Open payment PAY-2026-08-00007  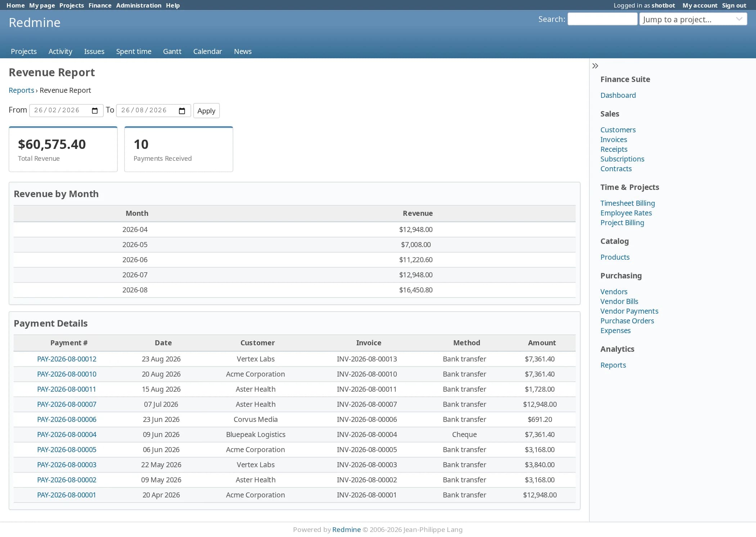pyautogui.click(x=67, y=404)
